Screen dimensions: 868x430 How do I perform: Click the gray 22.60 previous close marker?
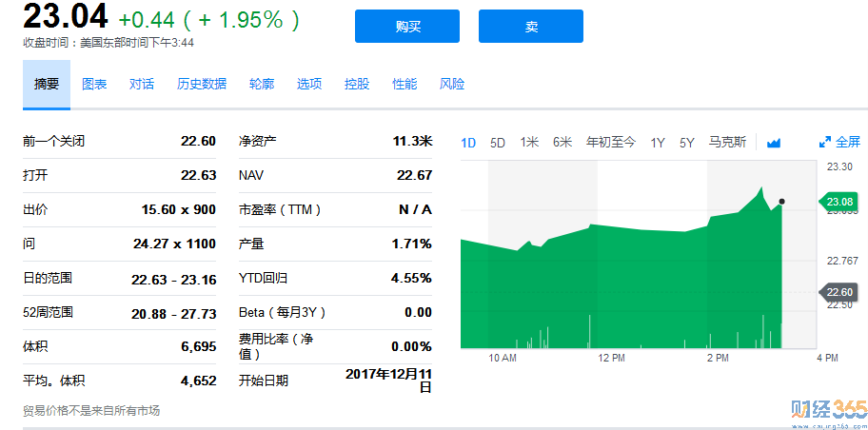point(838,292)
